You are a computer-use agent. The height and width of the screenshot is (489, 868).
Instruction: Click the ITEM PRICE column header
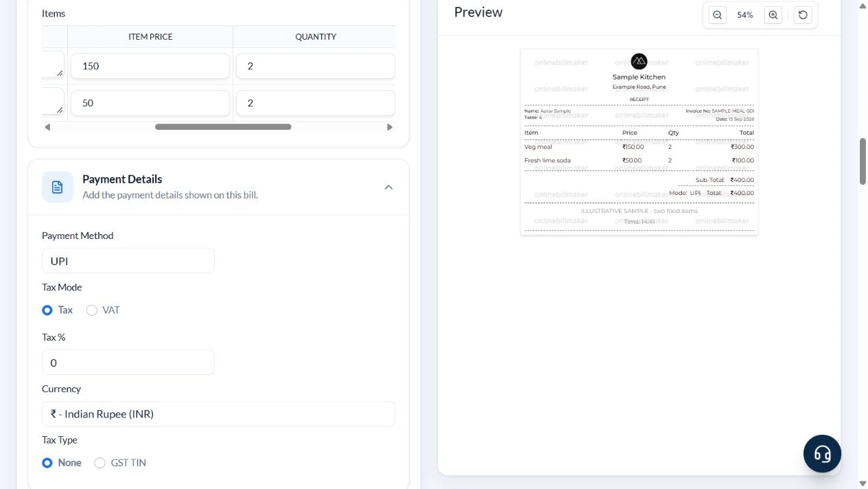[150, 37]
